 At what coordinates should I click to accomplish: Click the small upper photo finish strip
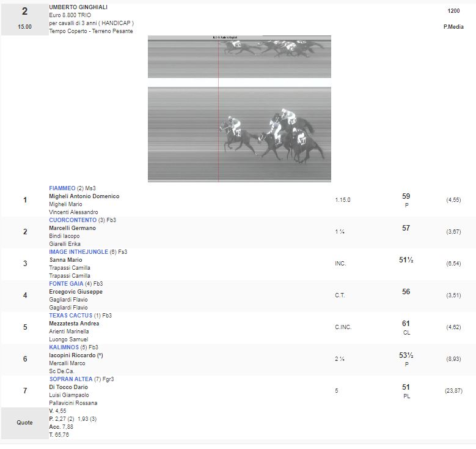click(x=239, y=56)
